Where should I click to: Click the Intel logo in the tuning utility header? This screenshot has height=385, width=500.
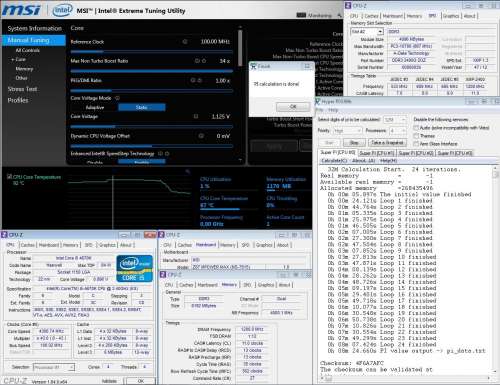(62, 10)
